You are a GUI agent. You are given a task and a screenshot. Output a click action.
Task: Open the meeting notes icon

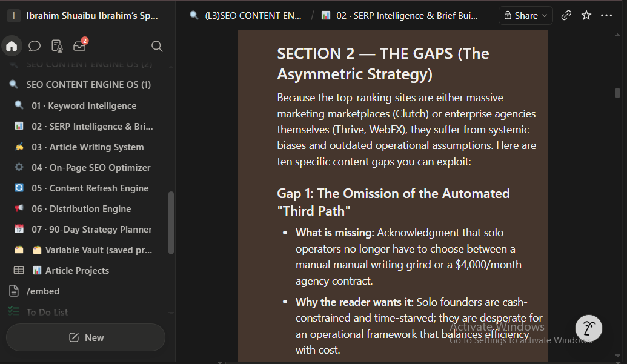pyautogui.click(x=57, y=46)
